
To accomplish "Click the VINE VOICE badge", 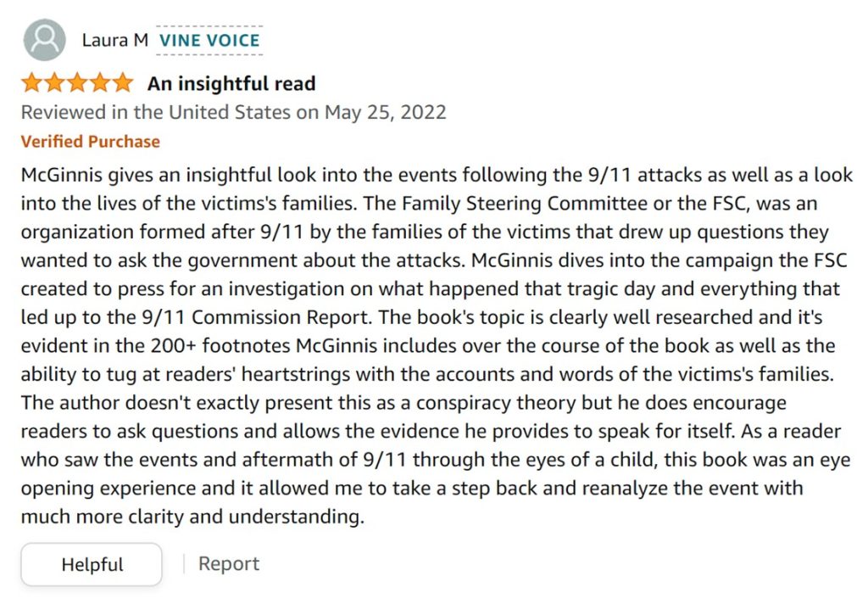I will click(x=209, y=41).
